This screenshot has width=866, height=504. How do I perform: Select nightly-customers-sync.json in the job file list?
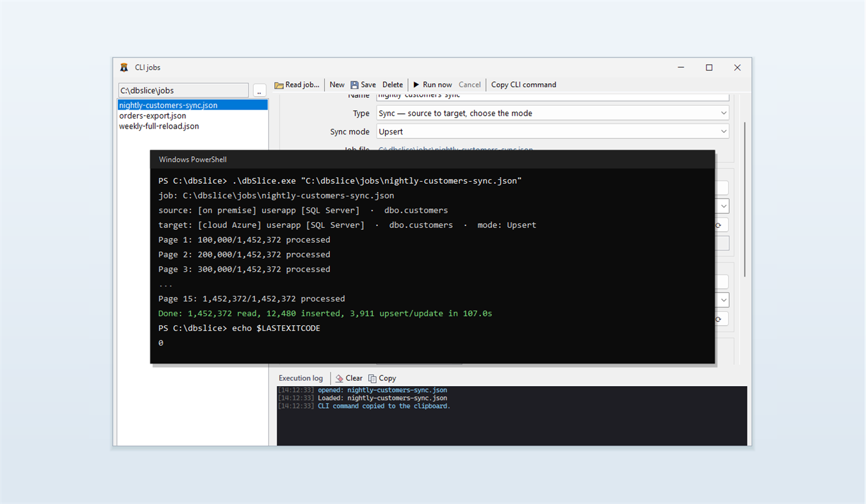click(x=193, y=105)
